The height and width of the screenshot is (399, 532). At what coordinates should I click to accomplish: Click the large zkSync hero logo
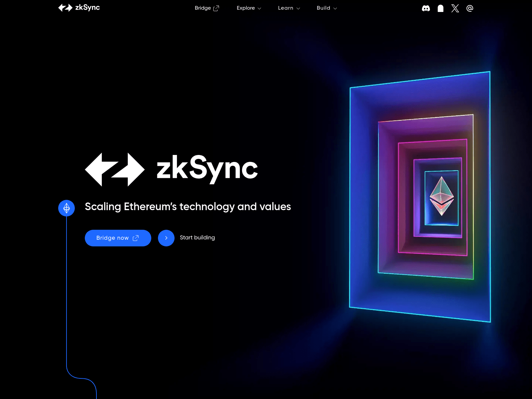click(171, 169)
